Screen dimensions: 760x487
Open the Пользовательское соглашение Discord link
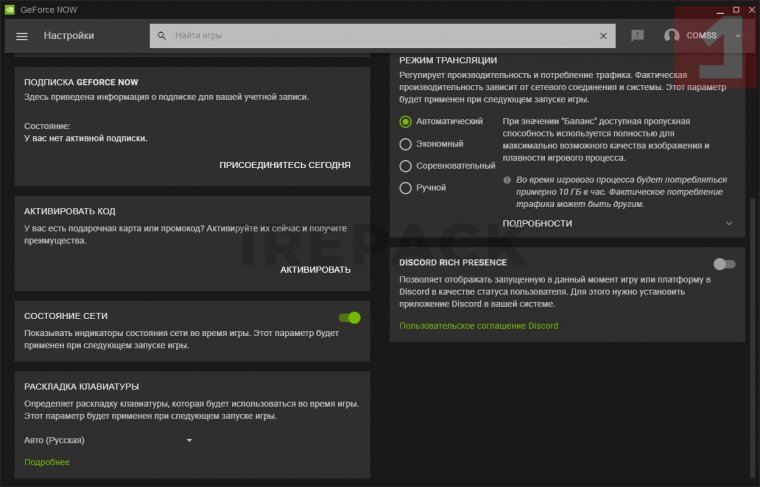pyautogui.click(x=478, y=326)
